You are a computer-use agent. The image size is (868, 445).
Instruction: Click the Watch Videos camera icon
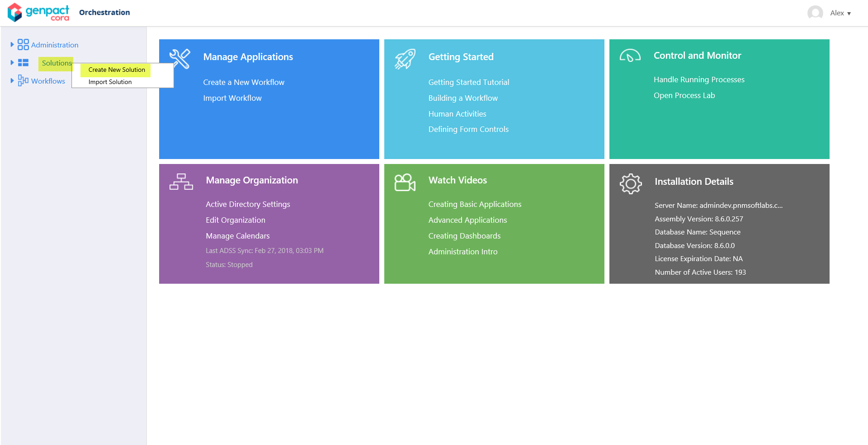pos(405,183)
